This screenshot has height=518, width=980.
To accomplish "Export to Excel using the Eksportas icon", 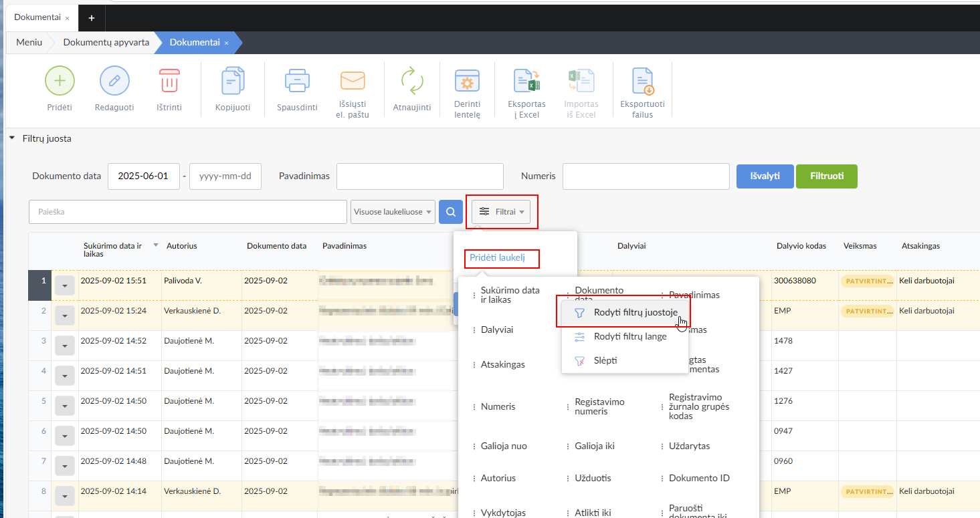I will coord(526,81).
